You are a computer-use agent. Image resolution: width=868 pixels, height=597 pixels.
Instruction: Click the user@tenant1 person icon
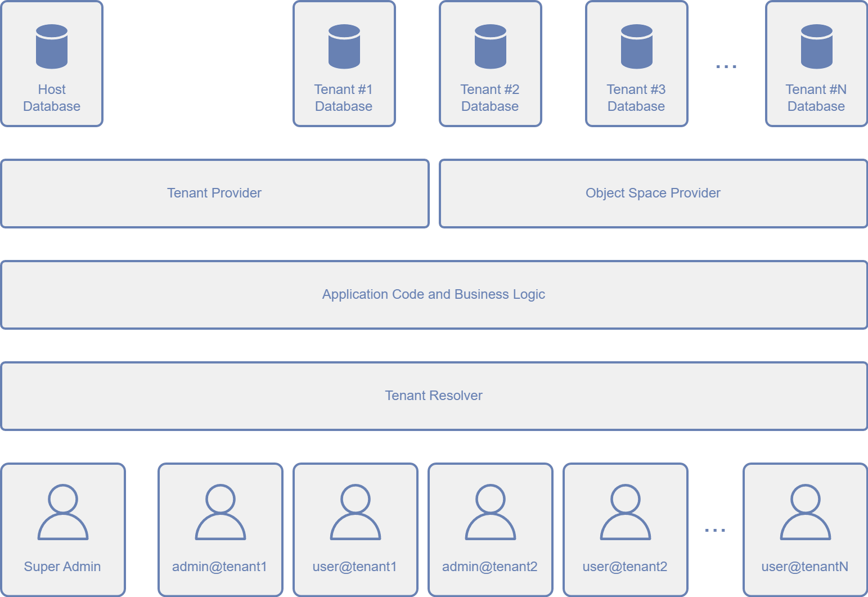356,511
